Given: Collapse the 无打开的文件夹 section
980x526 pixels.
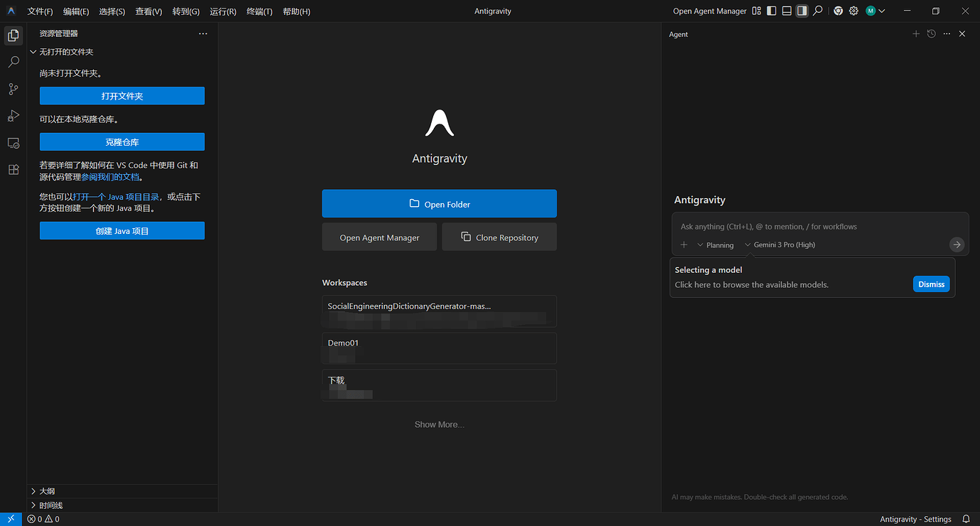Looking at the screenshot, I should click(122, 52).
